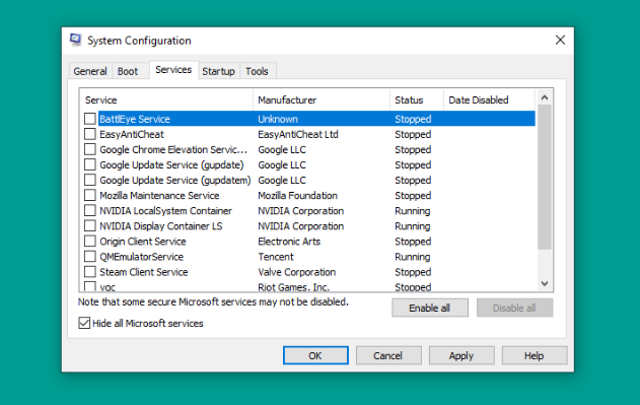Uncheck Hide all Microsoft services
640x405 pixels.
tap(84, 323)
